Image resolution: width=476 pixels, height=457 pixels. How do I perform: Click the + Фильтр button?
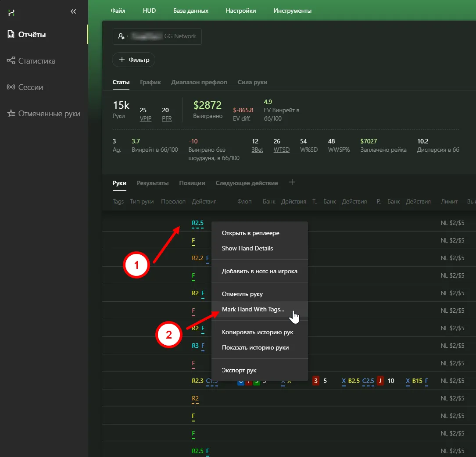134,60
